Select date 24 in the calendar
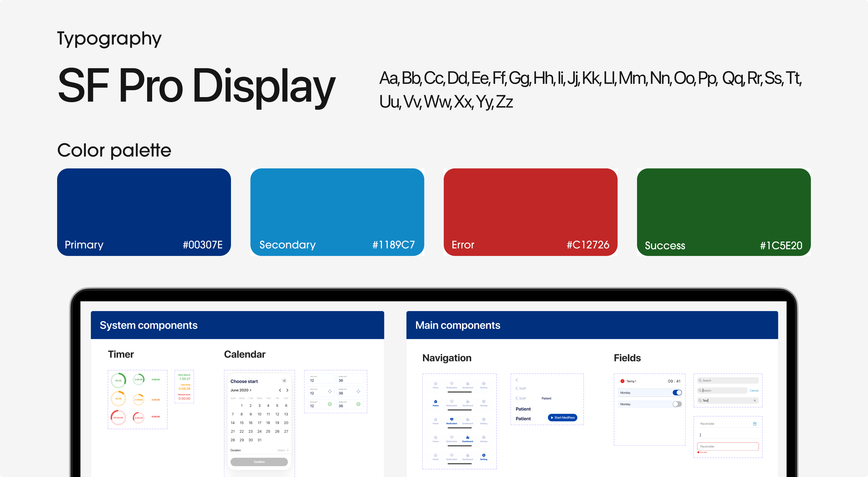The height and width of the screenshot is (477, 868). tap(259, 431)
